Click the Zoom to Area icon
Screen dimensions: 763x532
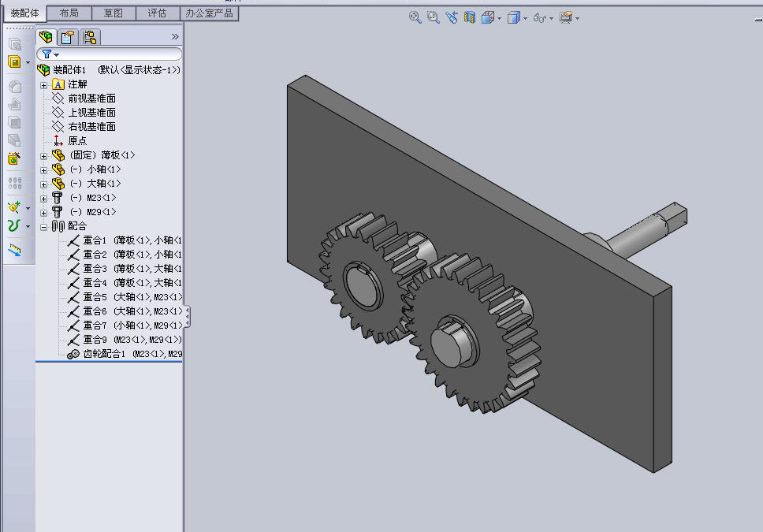433,17
